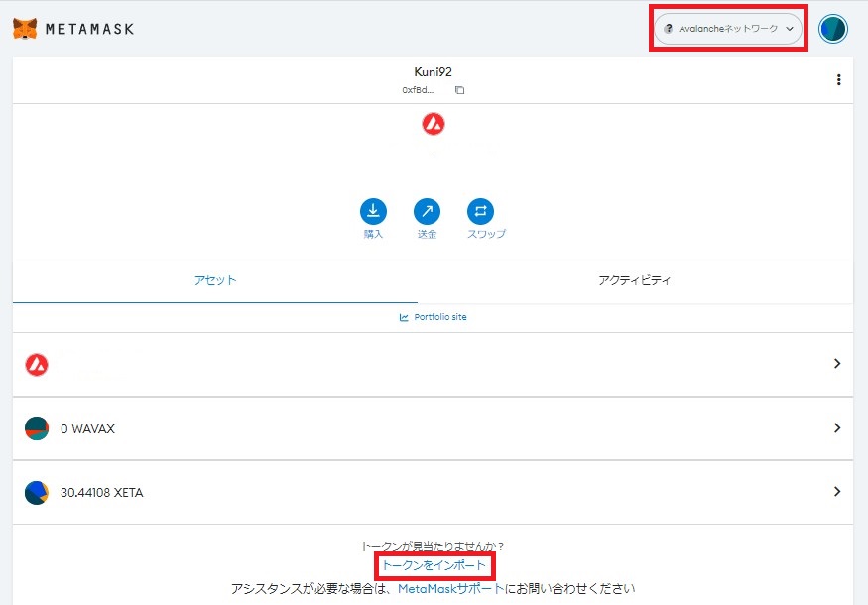This screenshot has height=605, width=868.
Task: Copy the wallet address with copy icon
Action: (x=459, y=90)
